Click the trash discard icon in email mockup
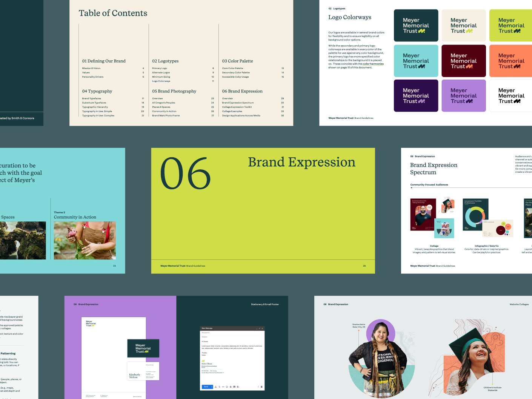Screen dimensions: 532x399 [261, 387]
